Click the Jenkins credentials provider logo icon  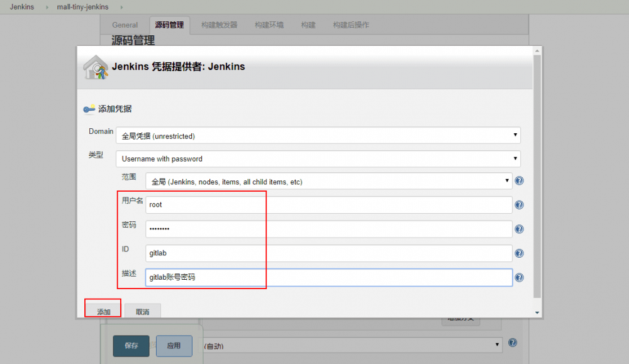[96, 67]
